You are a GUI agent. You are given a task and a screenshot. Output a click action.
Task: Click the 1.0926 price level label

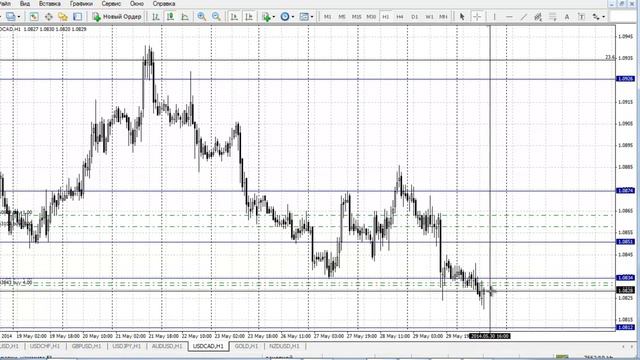coord(626,79)
